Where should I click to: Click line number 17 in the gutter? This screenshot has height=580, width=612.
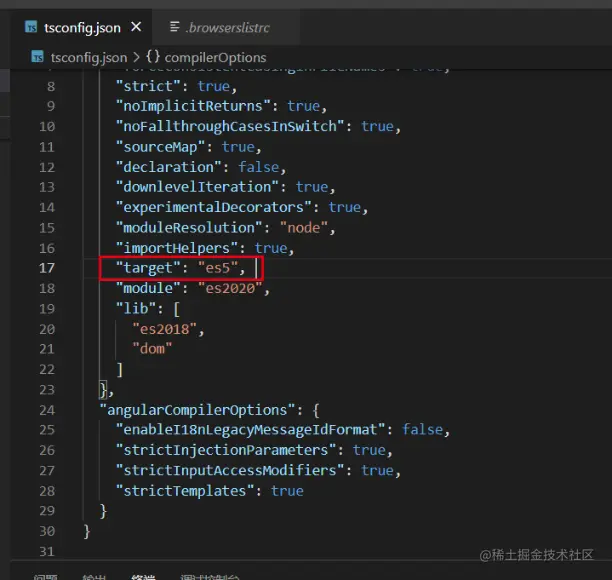tap(47, 268)
